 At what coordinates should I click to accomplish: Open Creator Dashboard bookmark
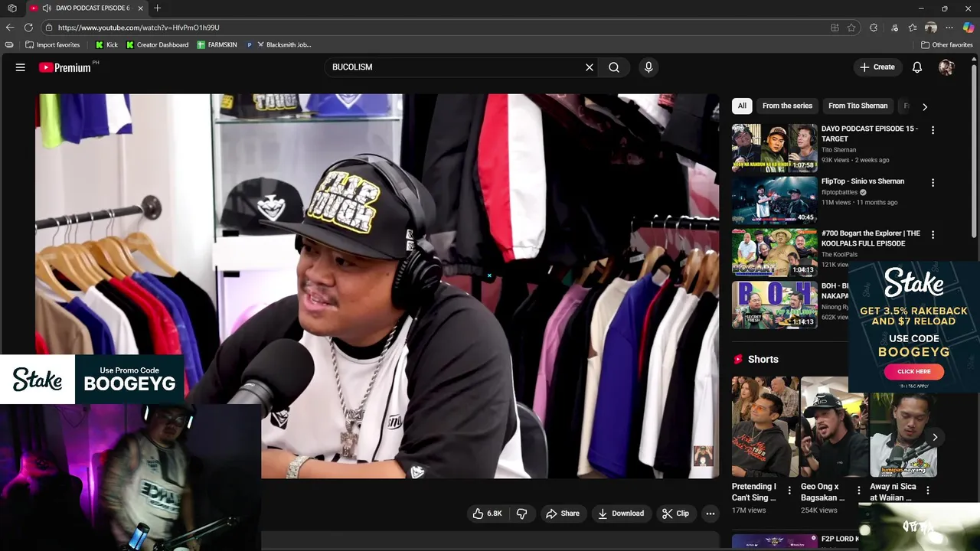click(x=157, y=44)
